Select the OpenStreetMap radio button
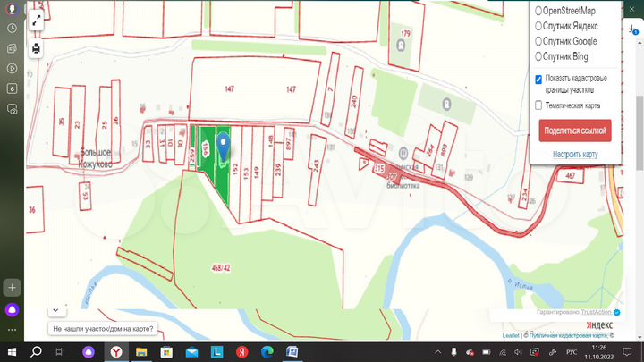Image resolution: width=644 pixels, height=362 pixels. coord(538,11)
